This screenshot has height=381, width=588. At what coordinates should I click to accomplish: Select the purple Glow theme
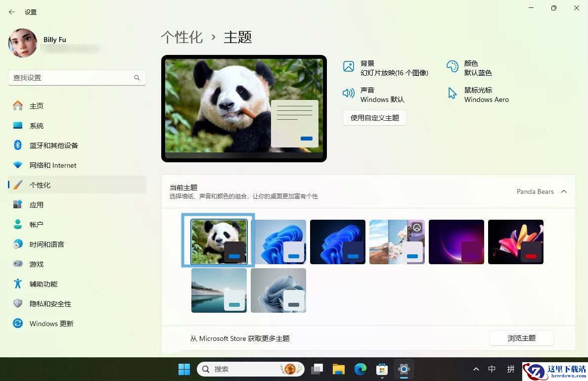[x=456, y=242]
